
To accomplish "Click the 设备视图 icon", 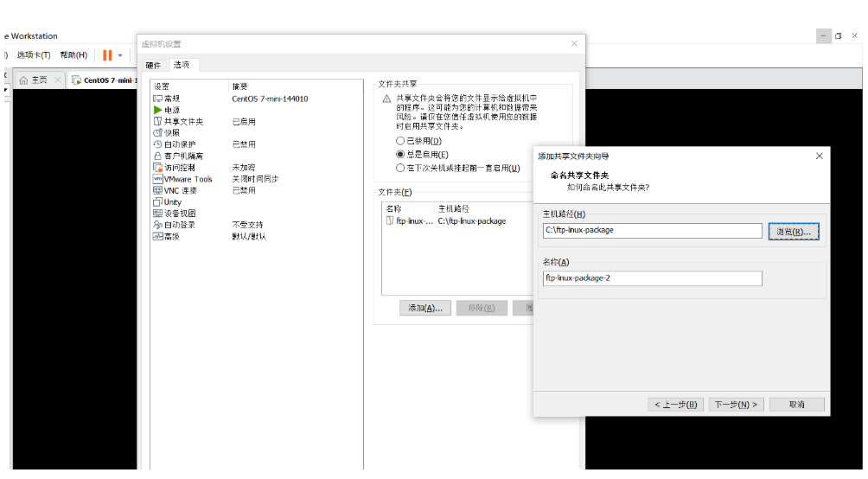I will click(157, 214).
